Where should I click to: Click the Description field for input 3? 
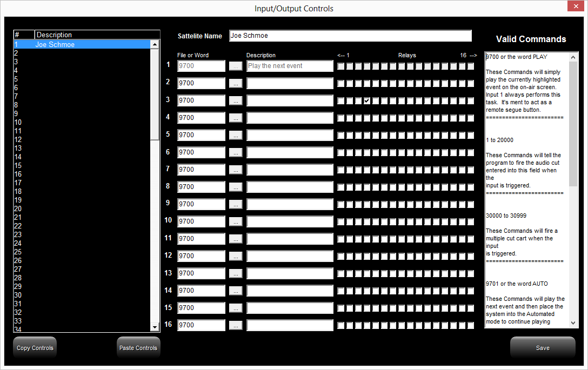pos(290,100)
